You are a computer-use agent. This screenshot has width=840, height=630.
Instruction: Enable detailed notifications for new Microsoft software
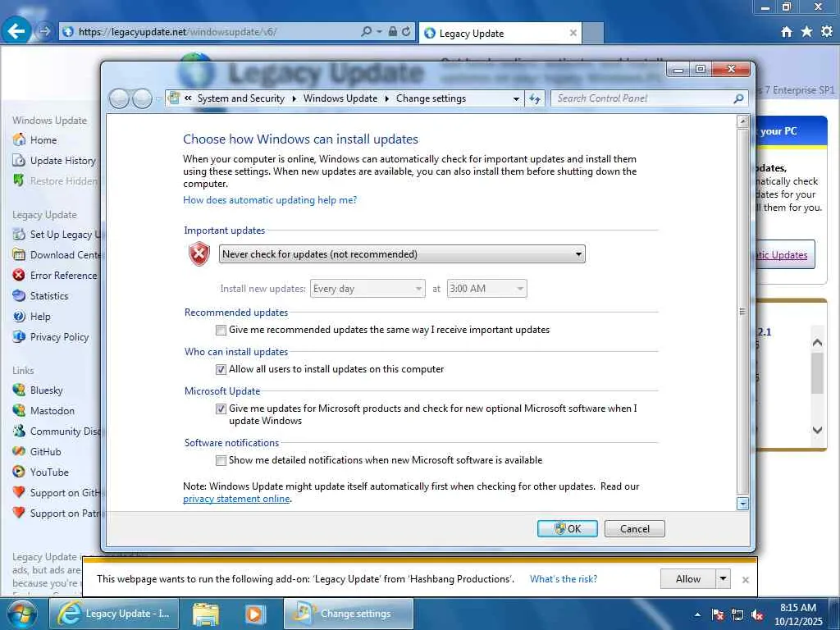221,460
